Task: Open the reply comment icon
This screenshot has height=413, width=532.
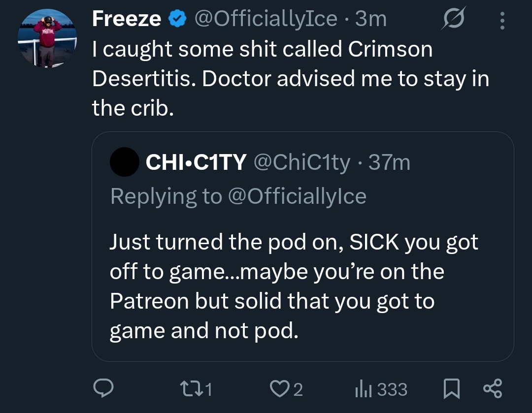Action: [x=103, y=388]
